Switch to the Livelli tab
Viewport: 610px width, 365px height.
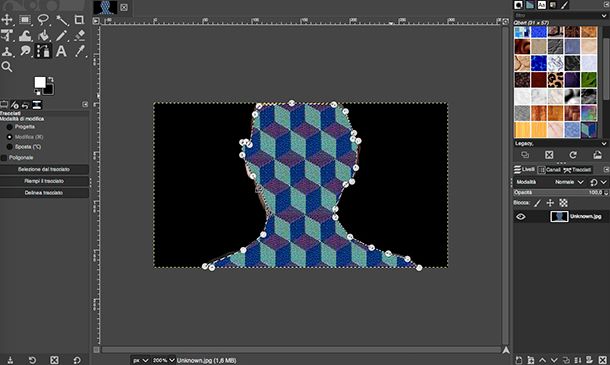click(x=524, y=170)
